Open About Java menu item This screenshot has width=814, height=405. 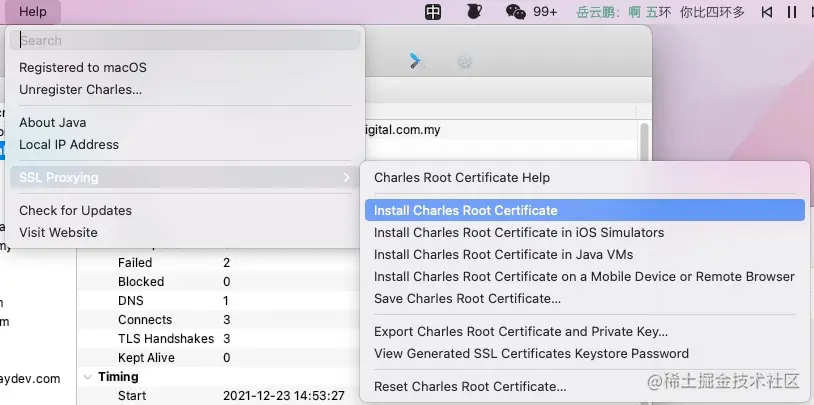point(52,123)
